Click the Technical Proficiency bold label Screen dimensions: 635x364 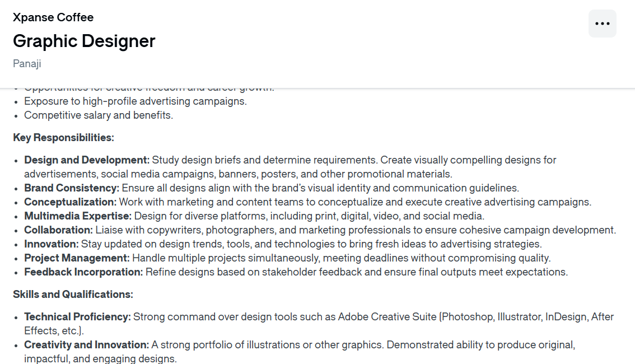pos(77,317)
